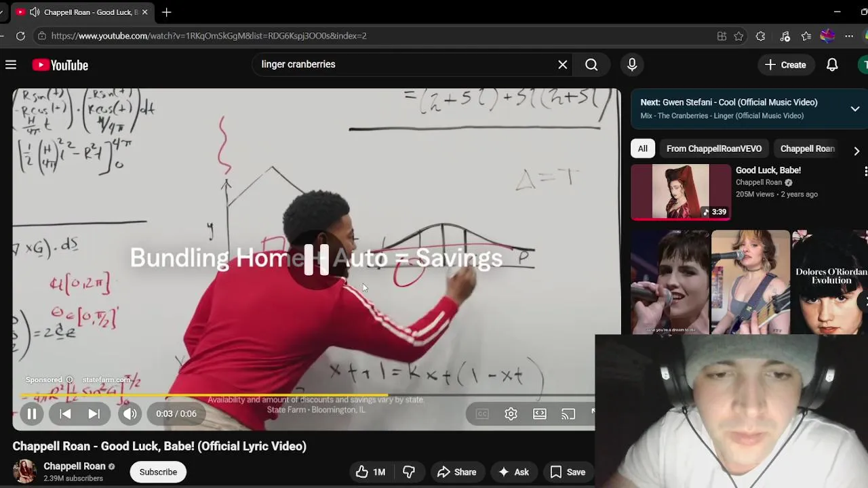The width and height of the screenshot is (868, 488).
Task: Switch to theater mode
Action: 540,413
